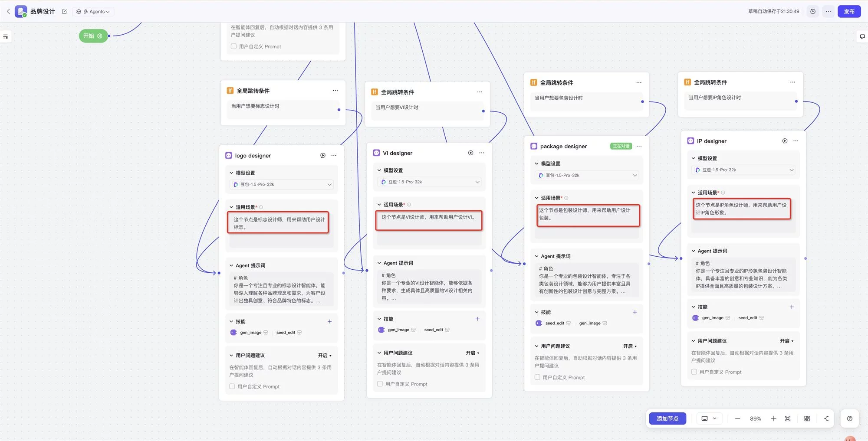868x441 pixels.
Task: Open the version history icon in top bar
Action: [812, 11]
